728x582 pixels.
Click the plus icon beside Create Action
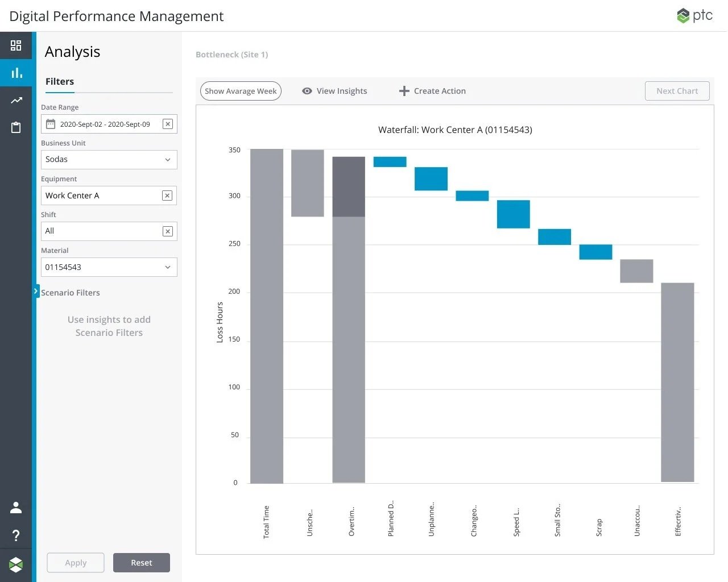(x=404, y=91)
